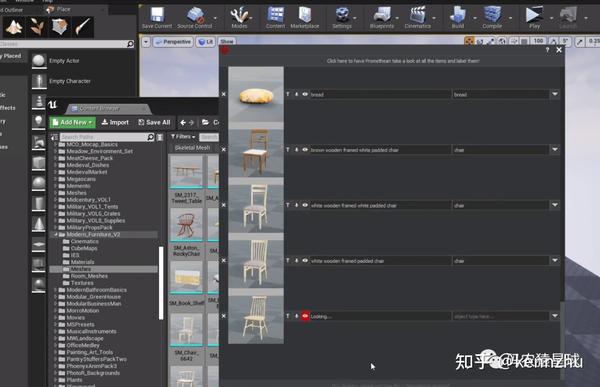Click download arrow on white wooden framed padded chair row

click(x=296, y=261)
